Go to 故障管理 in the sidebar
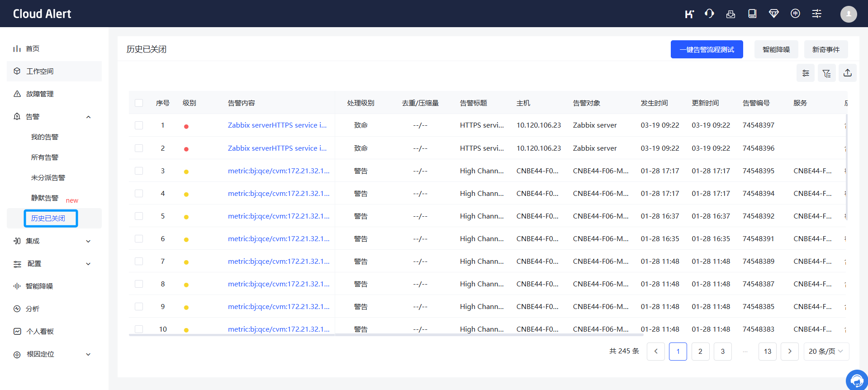Viewport: 868px width, 390px height. (40, 94)
